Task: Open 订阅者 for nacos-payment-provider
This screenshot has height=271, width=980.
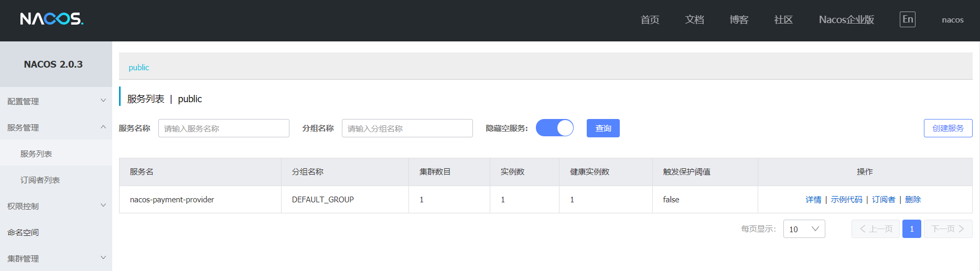Action: point(884,200)
